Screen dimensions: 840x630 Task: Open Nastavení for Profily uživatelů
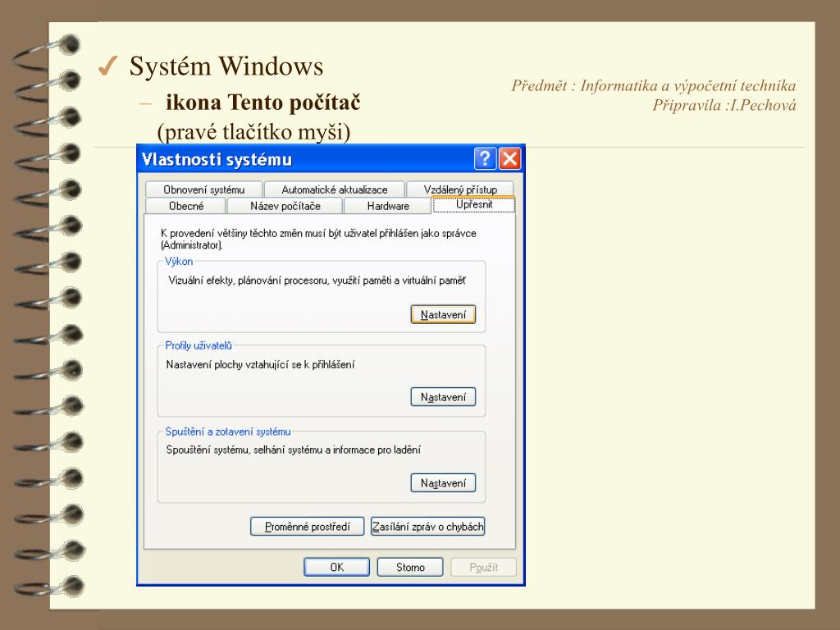(443, 397)
